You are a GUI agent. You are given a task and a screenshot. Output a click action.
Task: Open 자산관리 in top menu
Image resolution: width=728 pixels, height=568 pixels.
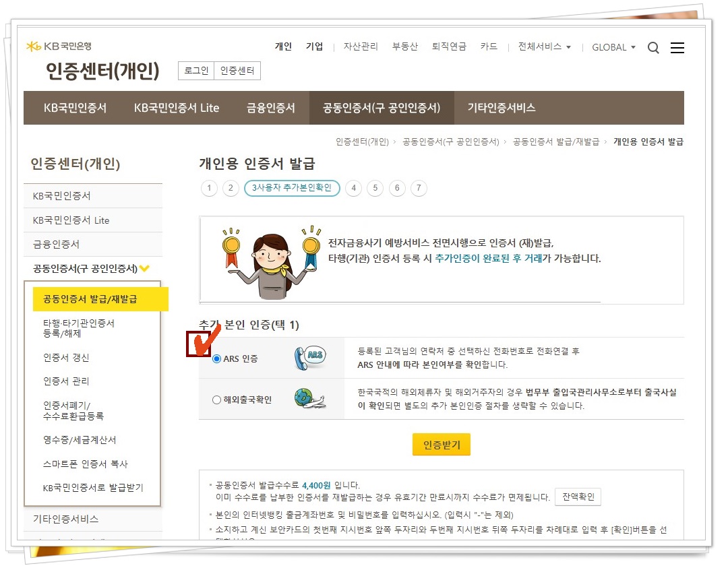361,46
